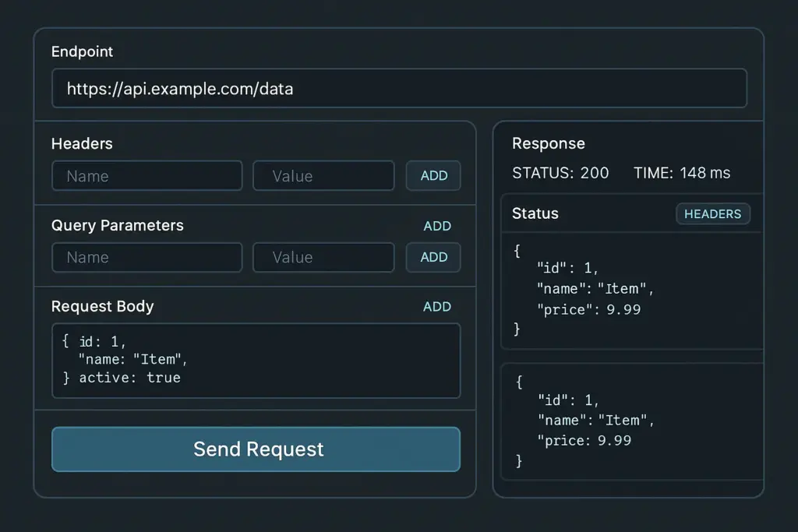This screenshot has width=798, height=532.
Task: Click the ADD button in Query Parameters row
Action: click(433, 257)
